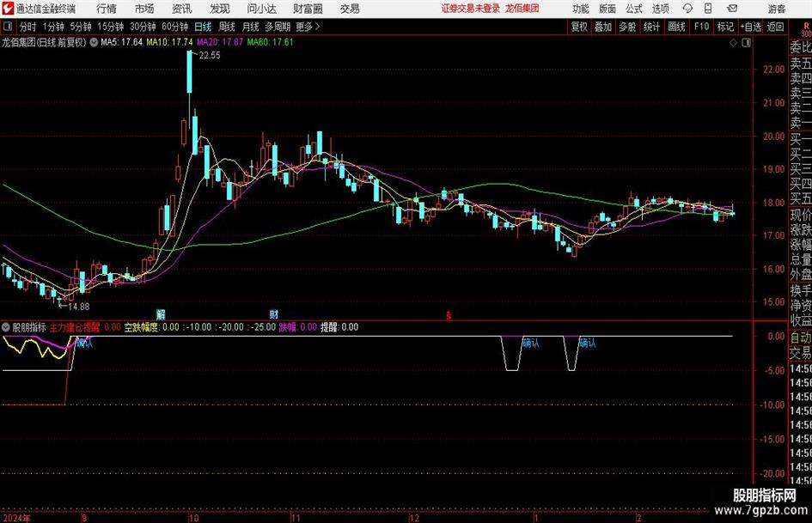
Task: Open the 交易 menu
Action: [350, 9]
